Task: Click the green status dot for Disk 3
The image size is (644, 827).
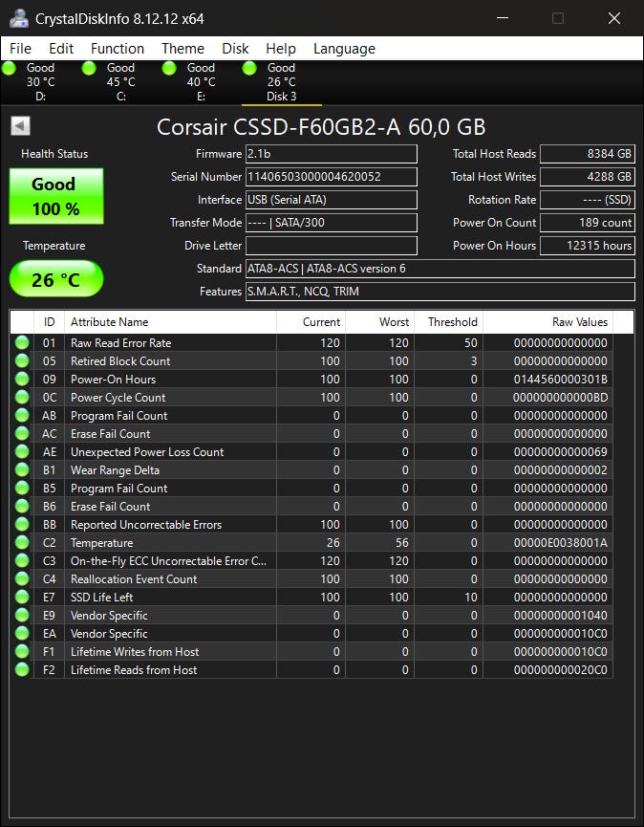Action: tap(249, 68)
